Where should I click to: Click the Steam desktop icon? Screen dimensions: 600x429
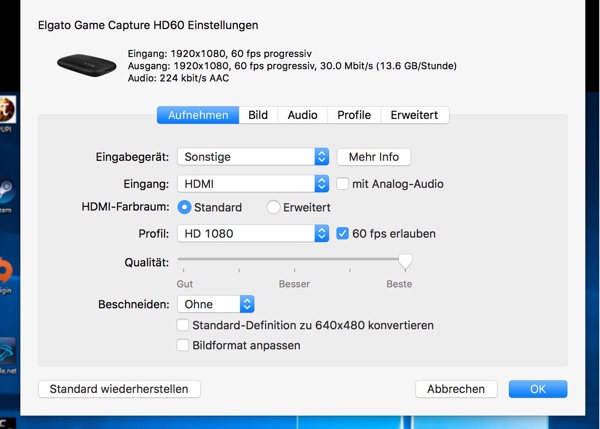point(6,191)
